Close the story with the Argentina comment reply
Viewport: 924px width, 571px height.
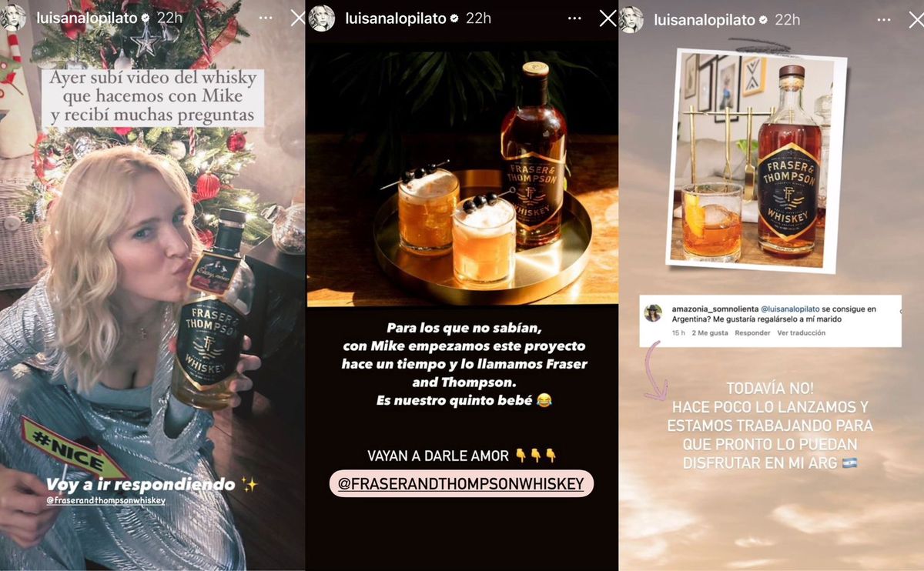(916, 18)
